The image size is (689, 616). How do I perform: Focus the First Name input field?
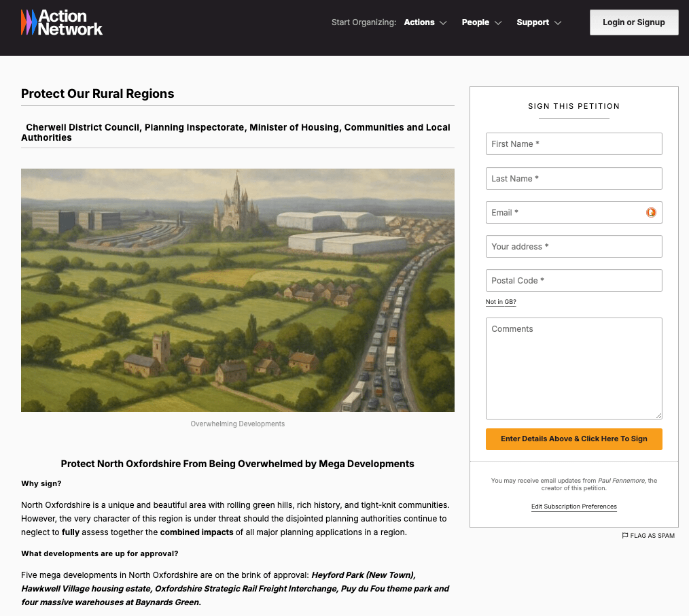pyautogui.click(x=573, y=144)
